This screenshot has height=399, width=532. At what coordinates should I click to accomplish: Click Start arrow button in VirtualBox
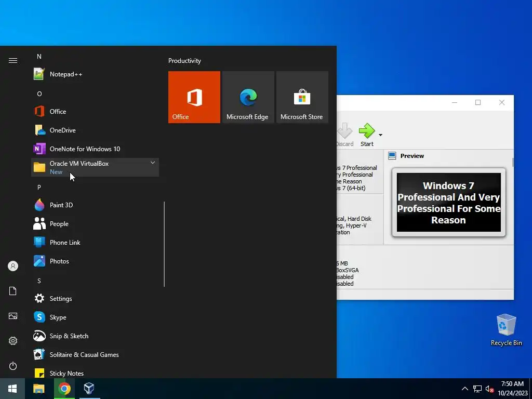(367, 135)
